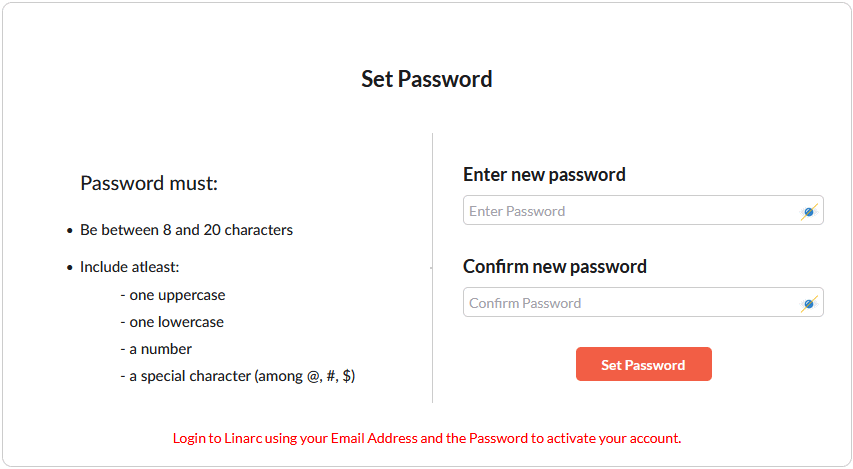The image size is (853, 469).
Task: Click the Include atleast: text
Action: 129,267
